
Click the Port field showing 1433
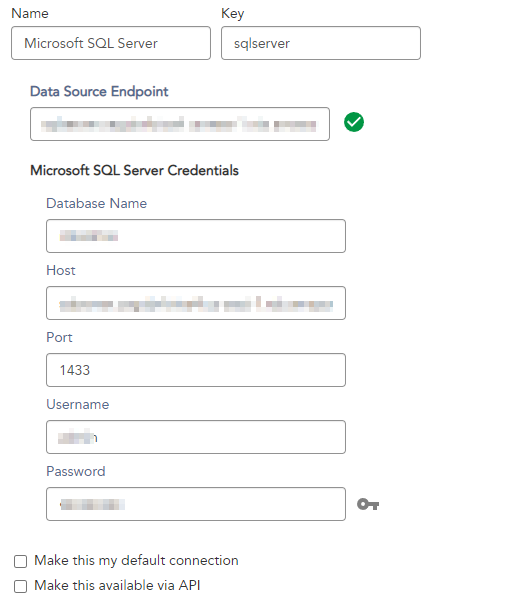(196, 370)
